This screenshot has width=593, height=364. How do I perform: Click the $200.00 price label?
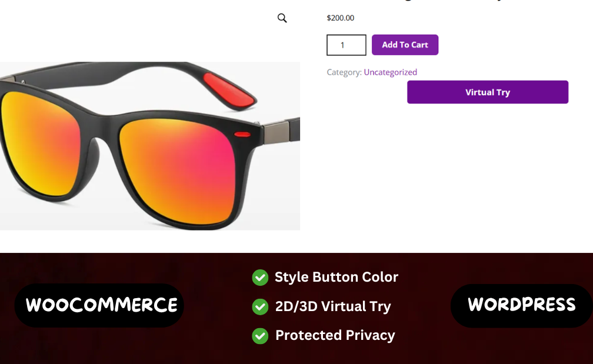click(x=340, y=18)
